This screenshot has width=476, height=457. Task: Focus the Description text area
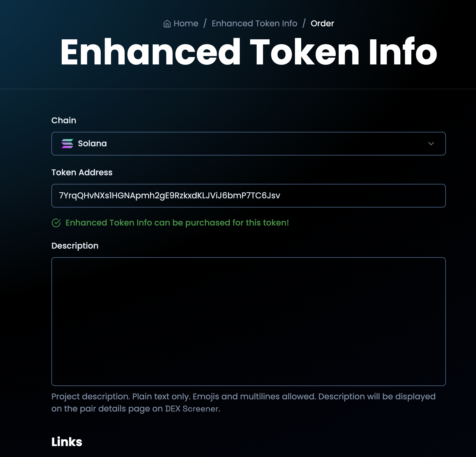click(x=248, y=321)
